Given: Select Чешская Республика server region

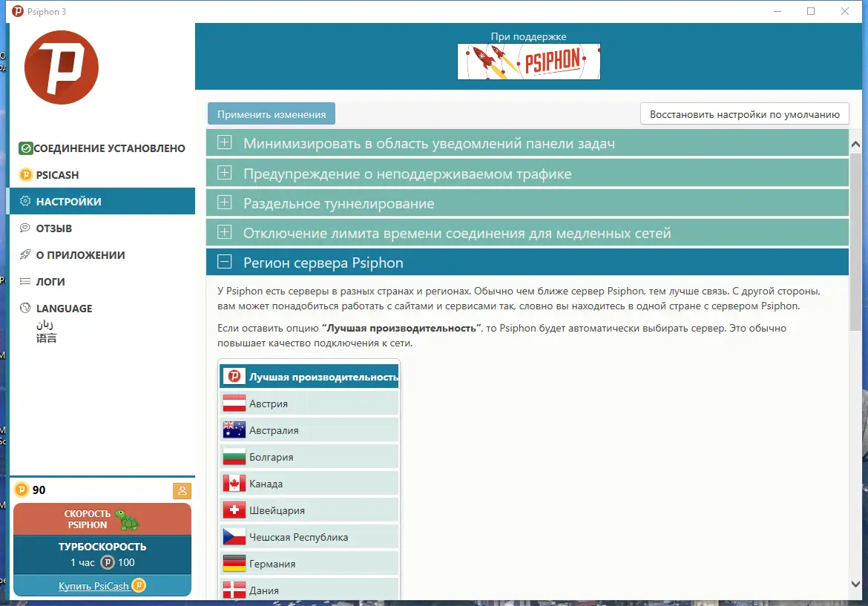Looking at the screenshot, I should tap(309, 536).
